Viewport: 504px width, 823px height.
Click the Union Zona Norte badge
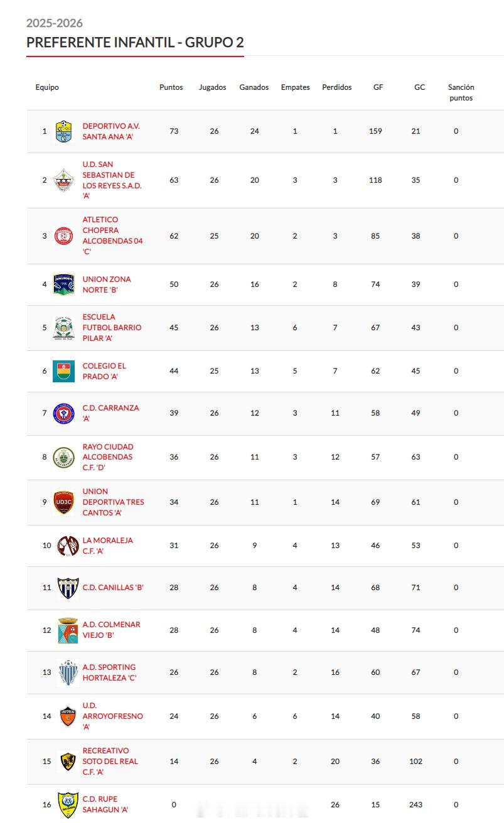63,284
